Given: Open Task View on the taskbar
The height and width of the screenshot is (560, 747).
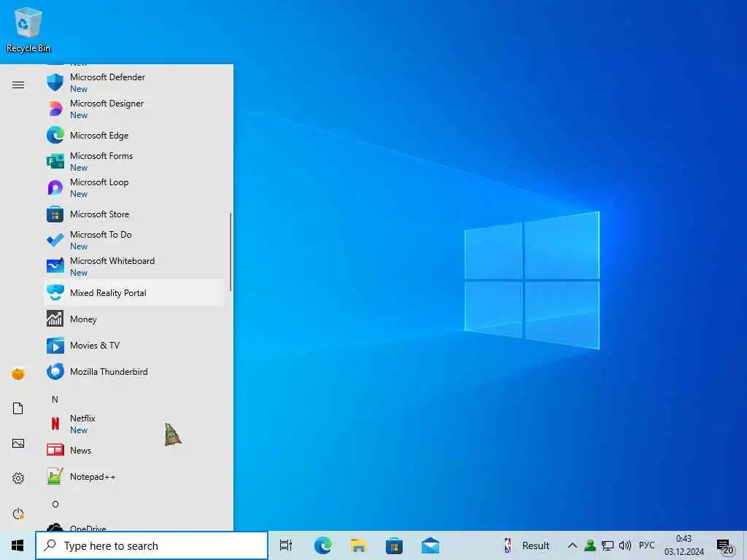Looking at the screenshot, I should pos(286,545).
